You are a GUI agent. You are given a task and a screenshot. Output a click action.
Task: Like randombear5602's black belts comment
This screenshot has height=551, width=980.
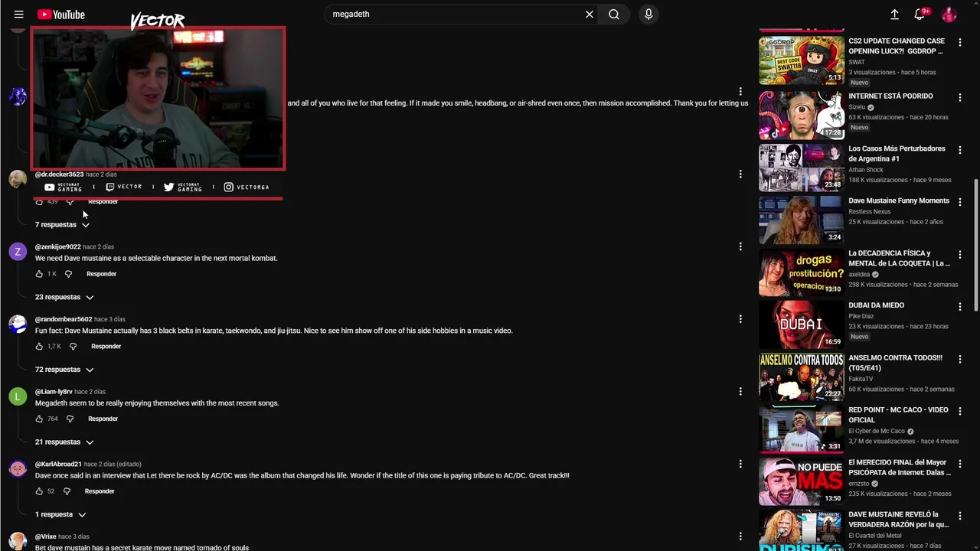point(39,347)
